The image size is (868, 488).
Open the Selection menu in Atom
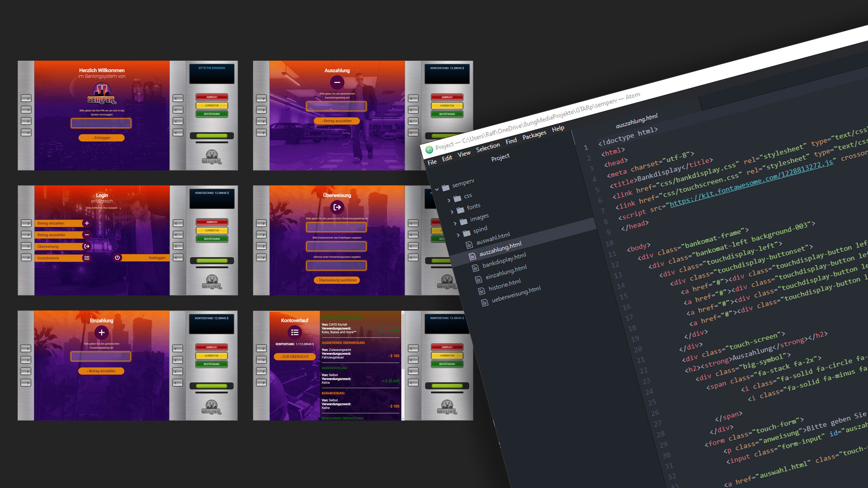488,147
